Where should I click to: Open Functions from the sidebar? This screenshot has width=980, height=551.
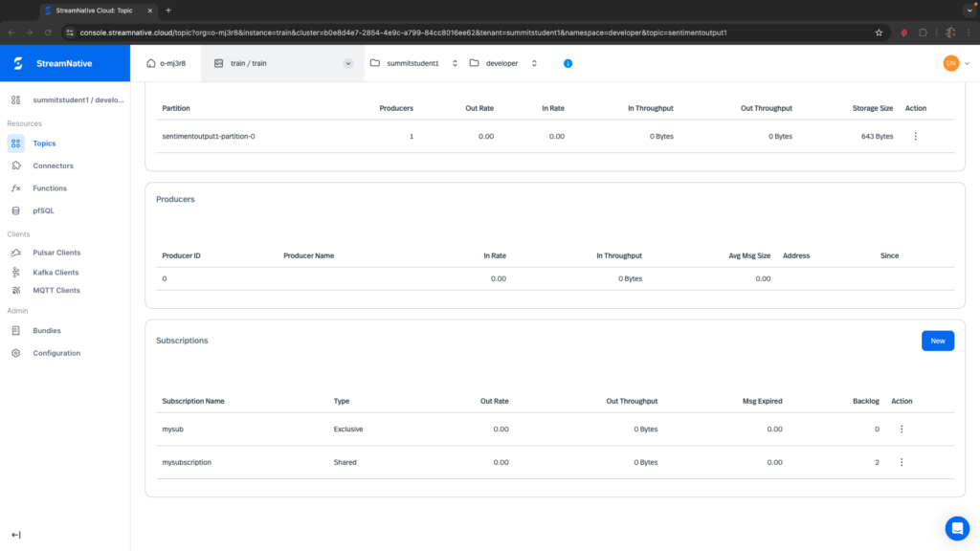(x=50, y=188)
